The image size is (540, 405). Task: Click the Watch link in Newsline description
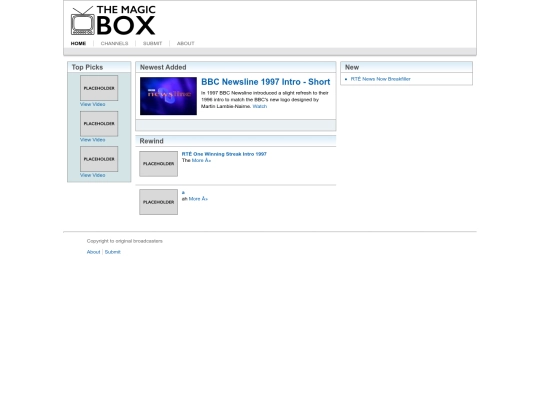click(260, 106)
